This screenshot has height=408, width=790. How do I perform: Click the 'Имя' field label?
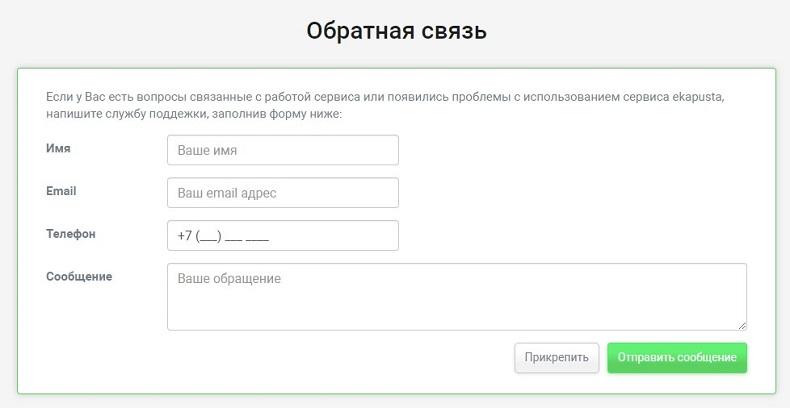tap(58, 148)
